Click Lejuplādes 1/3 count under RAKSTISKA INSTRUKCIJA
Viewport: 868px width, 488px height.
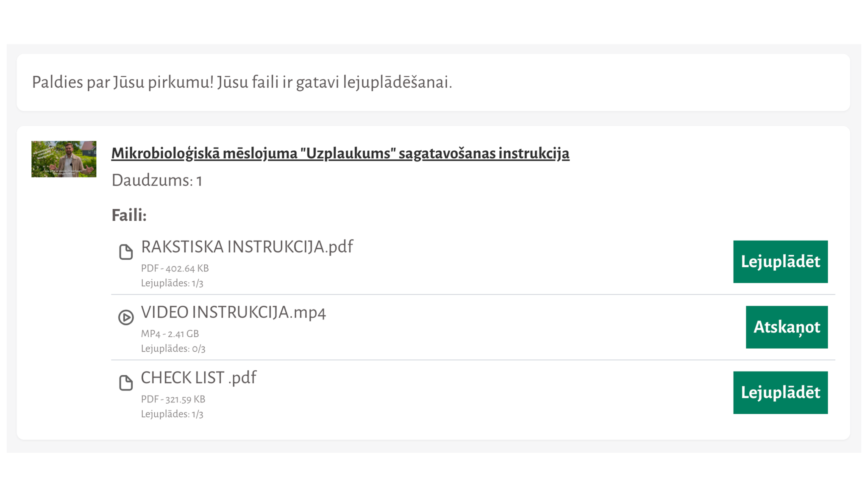(x=172, y=283)
